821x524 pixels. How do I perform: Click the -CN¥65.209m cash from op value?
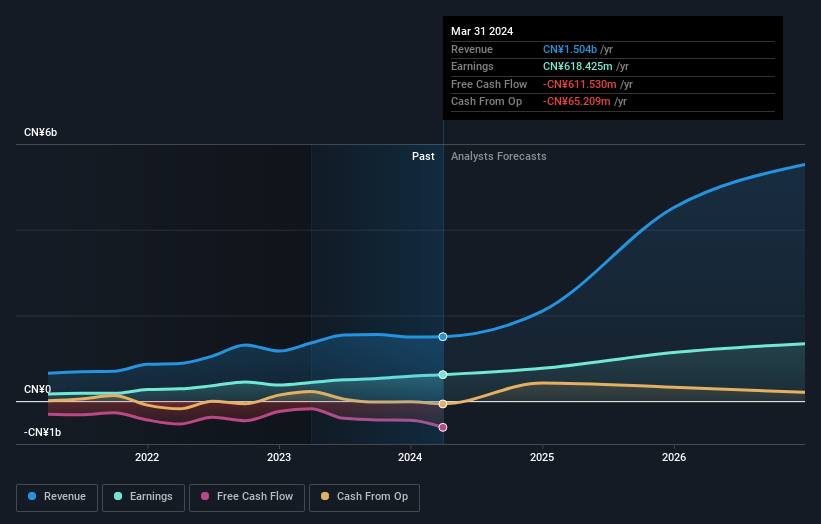click(x=576, y=102)
